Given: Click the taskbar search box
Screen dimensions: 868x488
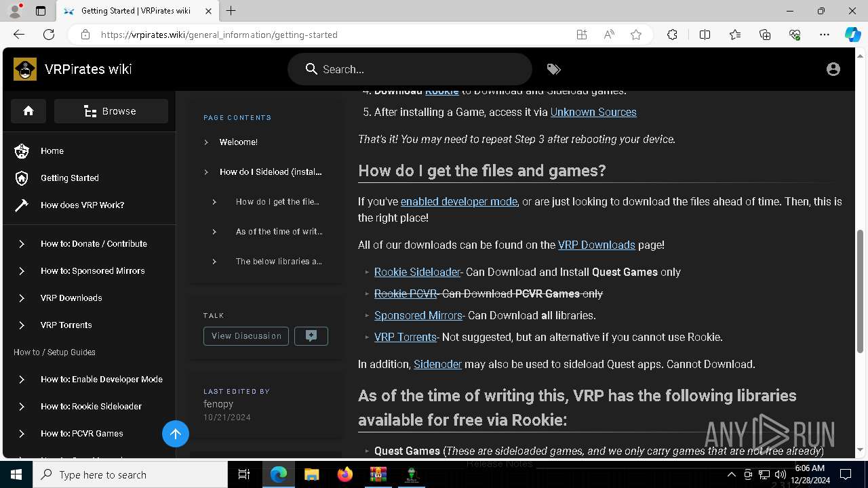Looking at the screenshot, I should pos(130,474).
